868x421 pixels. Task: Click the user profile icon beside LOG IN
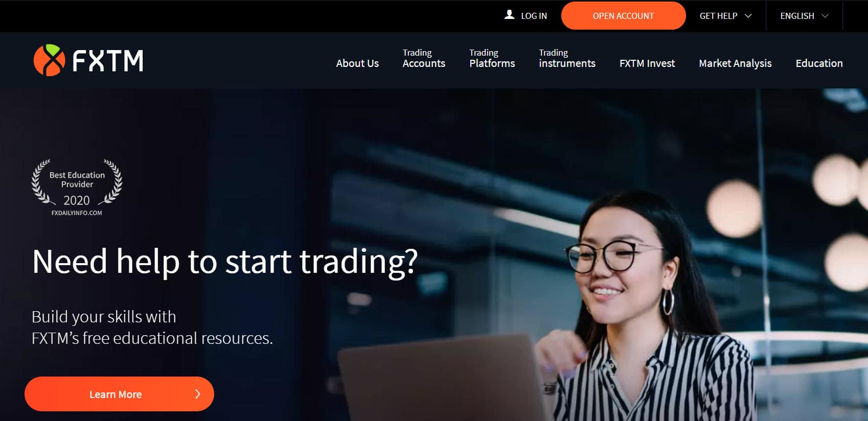509,15
